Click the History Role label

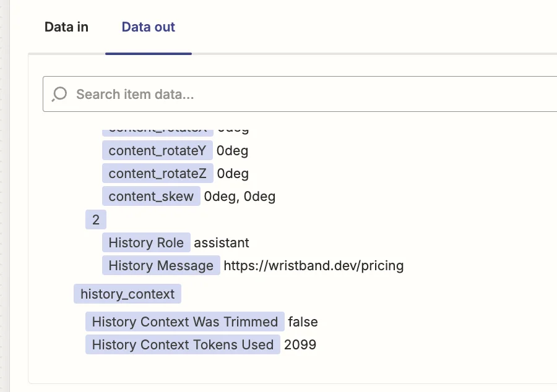pos(146,242)
